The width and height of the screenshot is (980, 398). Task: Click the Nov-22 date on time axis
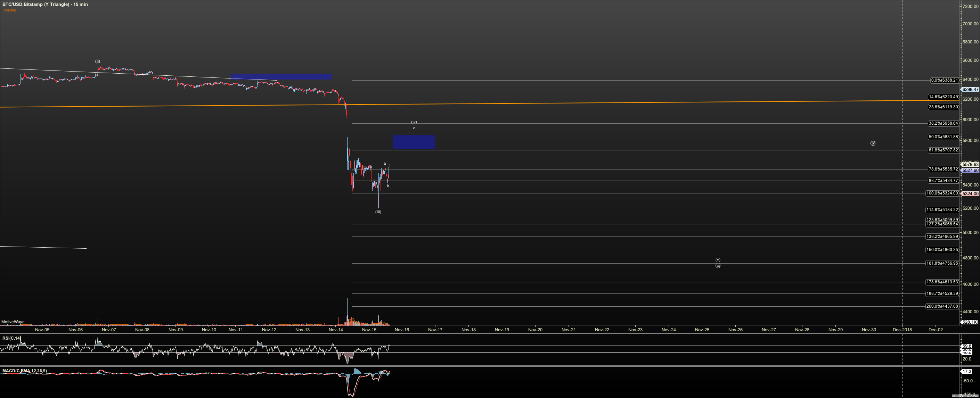point(602,330)
